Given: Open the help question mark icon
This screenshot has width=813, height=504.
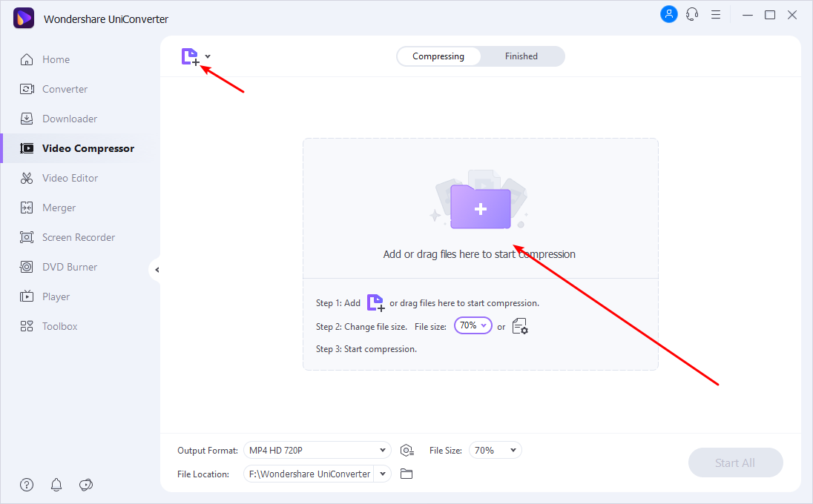Looking at the screenshot, I should pos(27,485).
